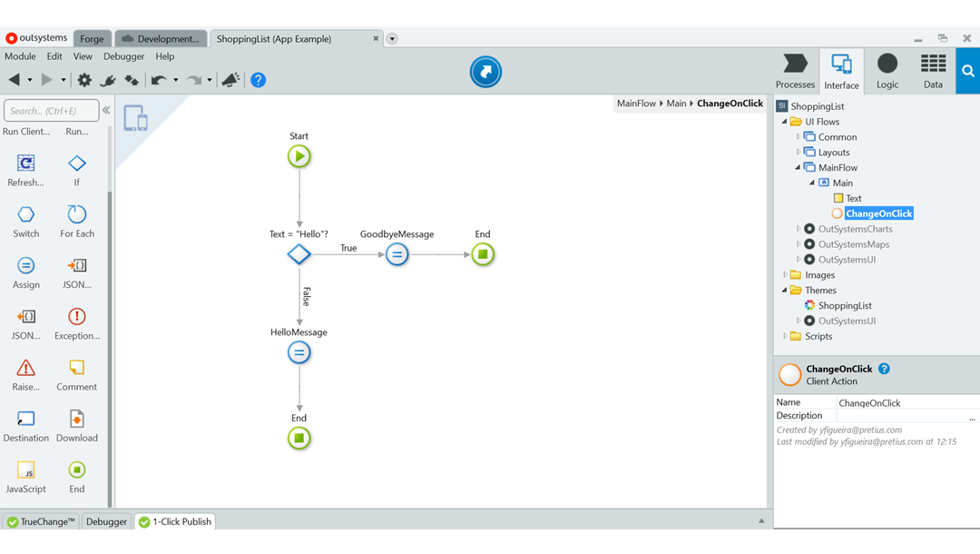Click the toolbox search field
This screenshot has width=980, height=554.
click(x=51, y=111)
